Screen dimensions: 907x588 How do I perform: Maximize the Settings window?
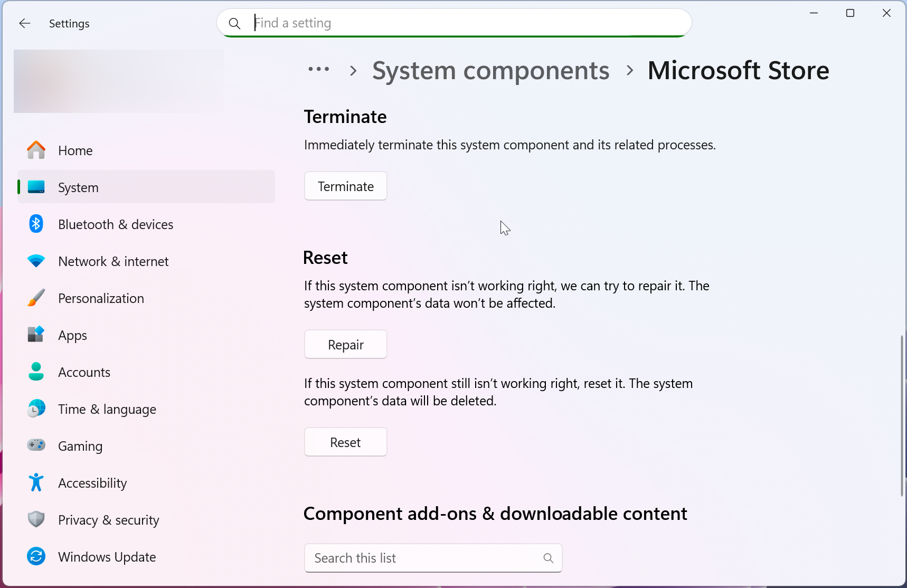tap(850, 13)
